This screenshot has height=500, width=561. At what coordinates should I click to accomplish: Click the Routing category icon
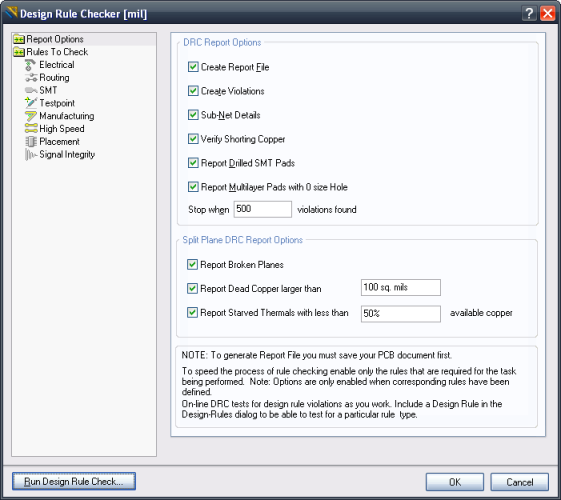(31, 78)
